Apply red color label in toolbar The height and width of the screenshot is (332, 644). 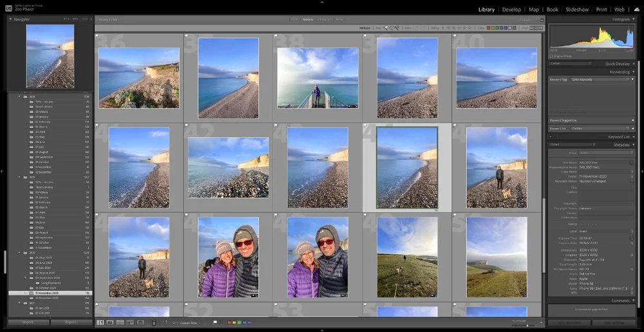(229, 322)
